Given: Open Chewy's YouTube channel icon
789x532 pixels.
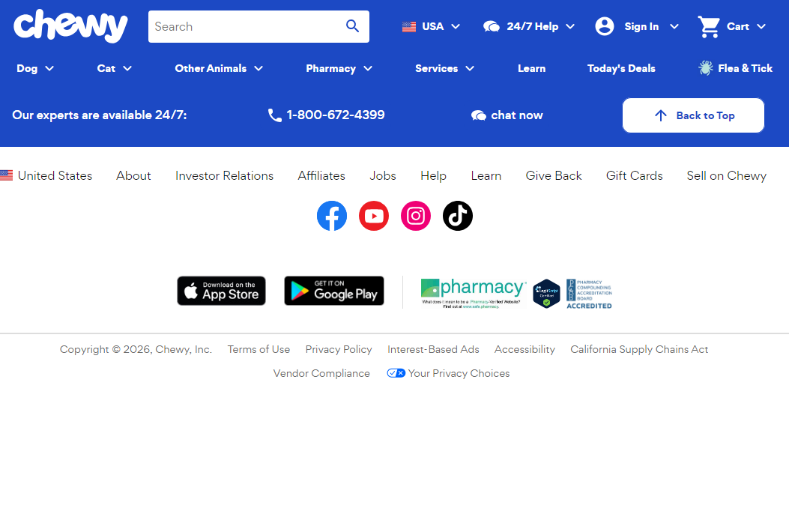Looking at the screenshot, I should click(x=374, y=216).
